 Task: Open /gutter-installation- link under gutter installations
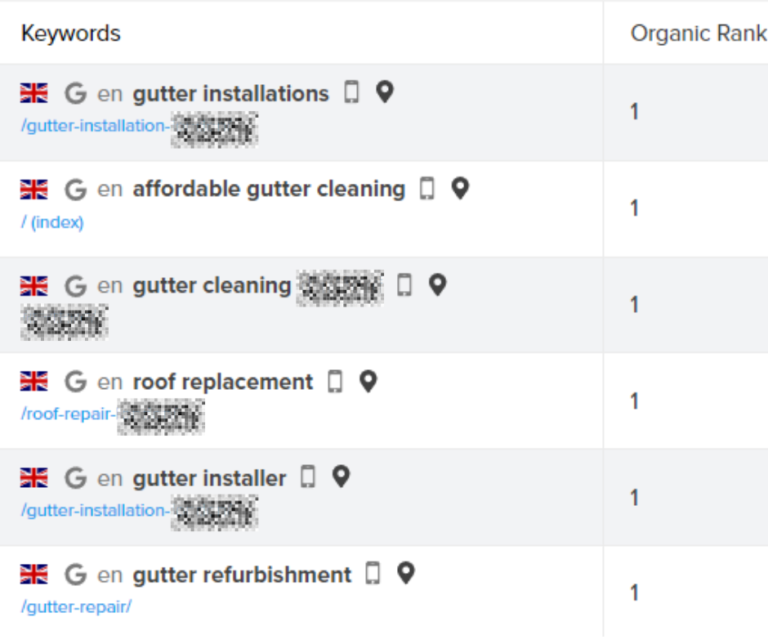pyautogui.click(x=95, y=126)
